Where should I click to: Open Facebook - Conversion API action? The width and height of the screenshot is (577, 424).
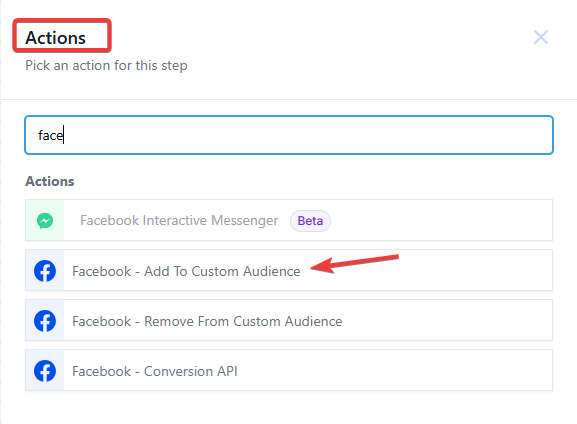tap(289, 371)
